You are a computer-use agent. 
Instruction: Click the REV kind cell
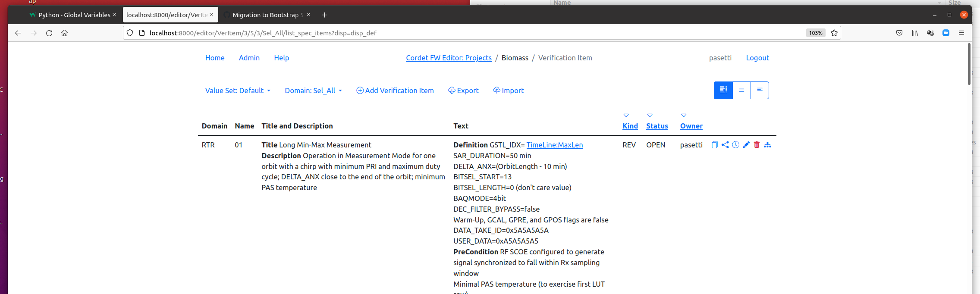click(x=629, y=145)
